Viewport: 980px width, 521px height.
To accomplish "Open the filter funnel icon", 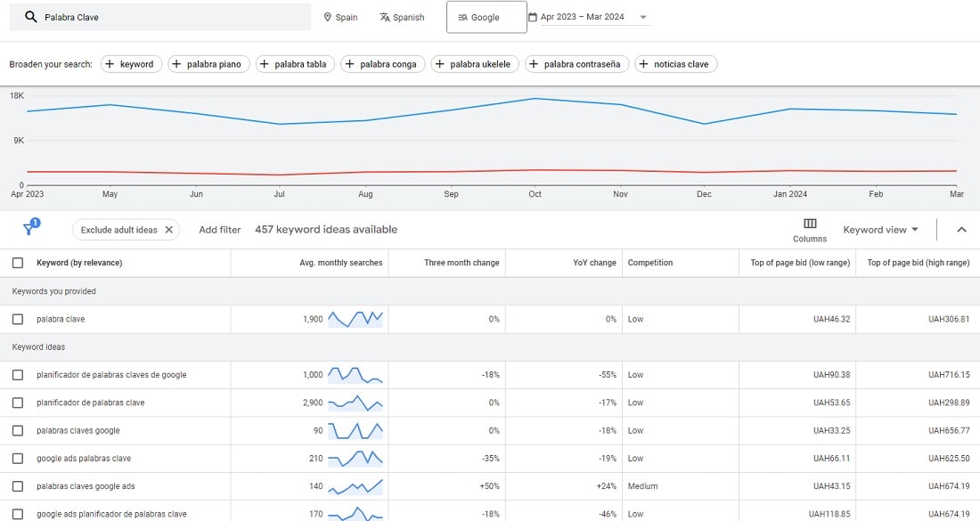I will (x=29, y=229).
